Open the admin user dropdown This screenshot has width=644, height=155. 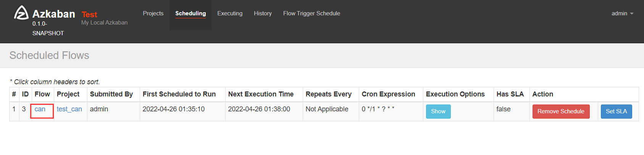click(622, 13)
